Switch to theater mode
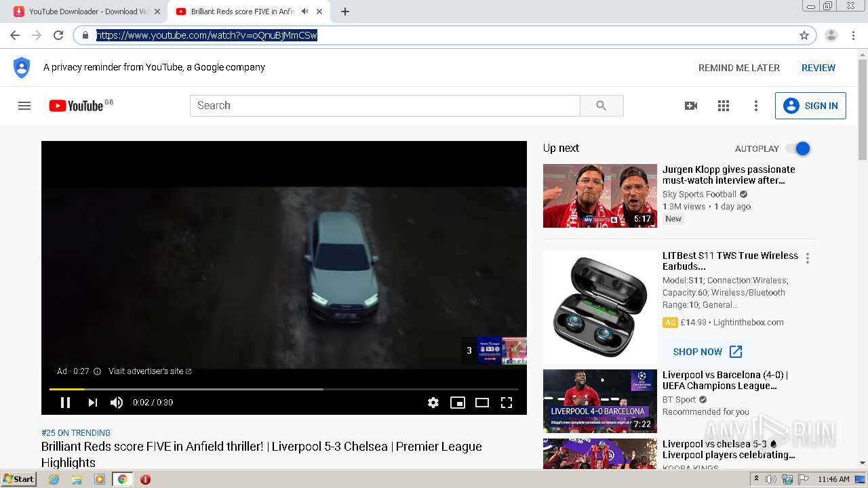The image size is (868, 488). tap(482, 403)
